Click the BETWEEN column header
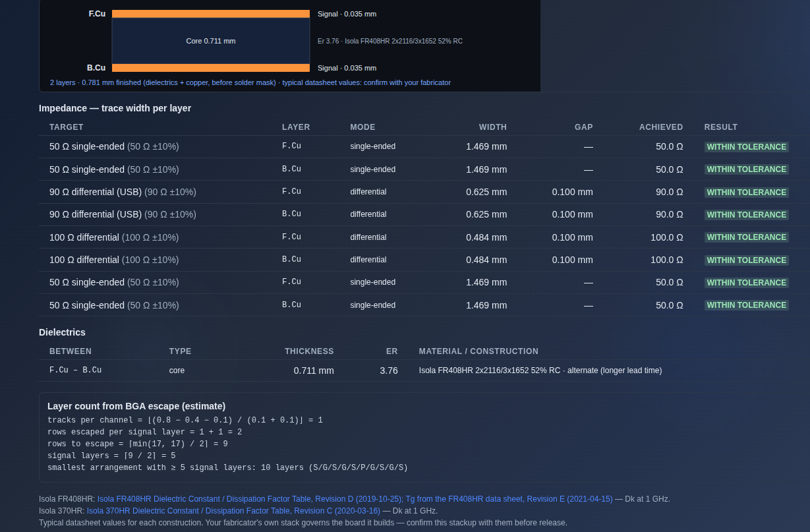Viewport: 810px width, 532px height. [71, 351]
